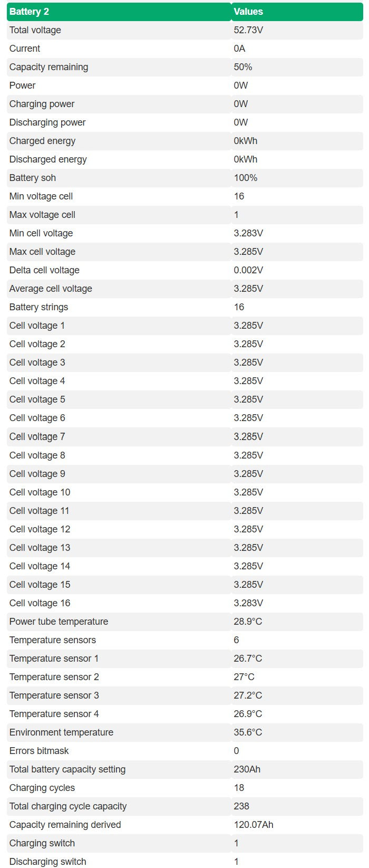Select the Delta cell voltage value 0.002V
This screenshot has width=369, height=868.
248,270
